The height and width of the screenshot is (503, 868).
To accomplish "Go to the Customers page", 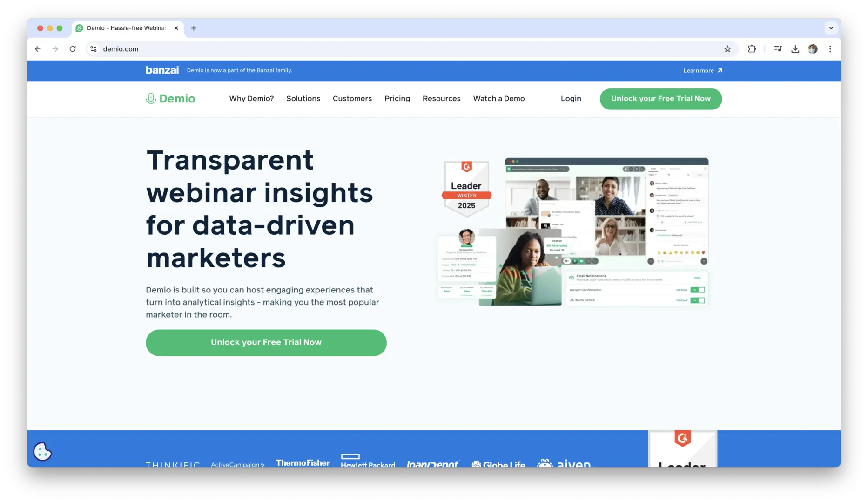I will [352, 99].
